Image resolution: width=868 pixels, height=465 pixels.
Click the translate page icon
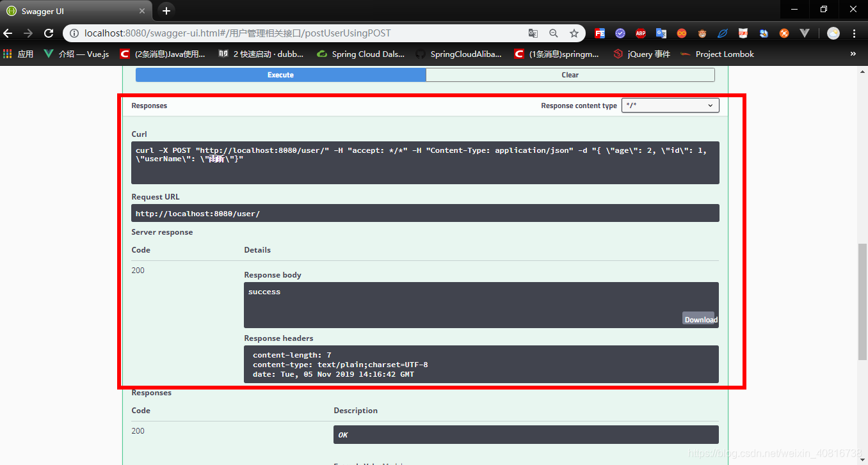533,33
